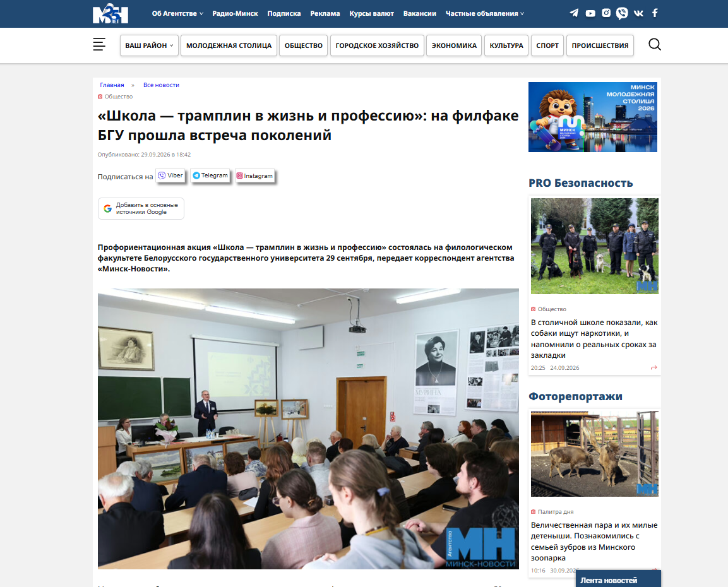Open the Facebook icon in top header
Screen dimensions: 728x587
click(x=655, y=13)
